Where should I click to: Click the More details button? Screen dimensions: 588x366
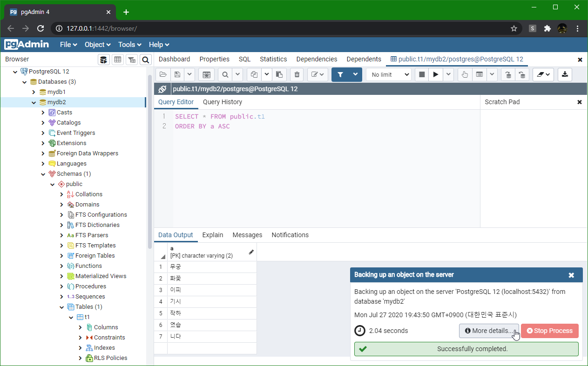(489, 331)
